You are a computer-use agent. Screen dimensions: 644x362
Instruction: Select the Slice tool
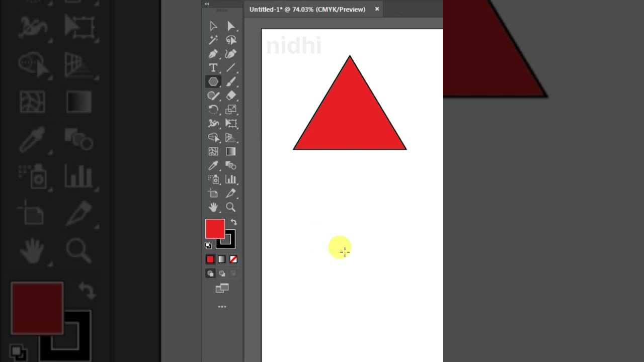231,193
